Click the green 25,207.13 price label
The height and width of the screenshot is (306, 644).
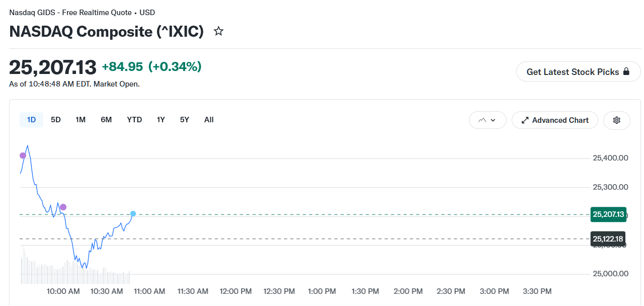608,214
